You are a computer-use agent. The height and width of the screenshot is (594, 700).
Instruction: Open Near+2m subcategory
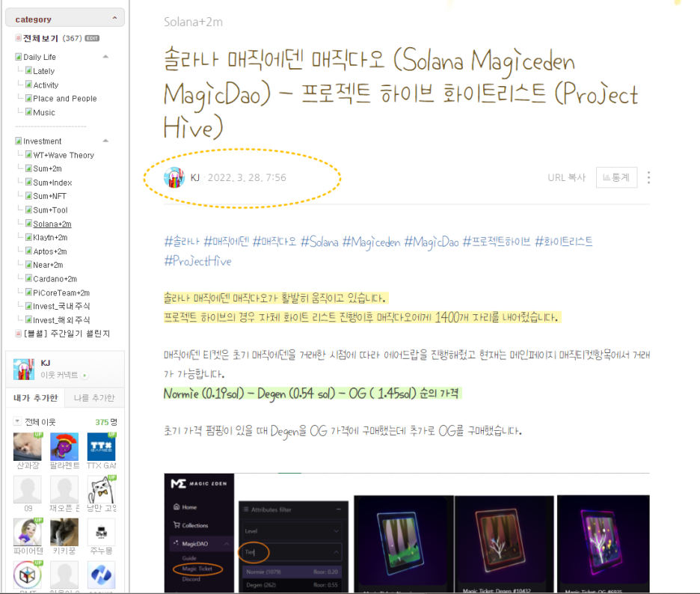coord(48,265)
